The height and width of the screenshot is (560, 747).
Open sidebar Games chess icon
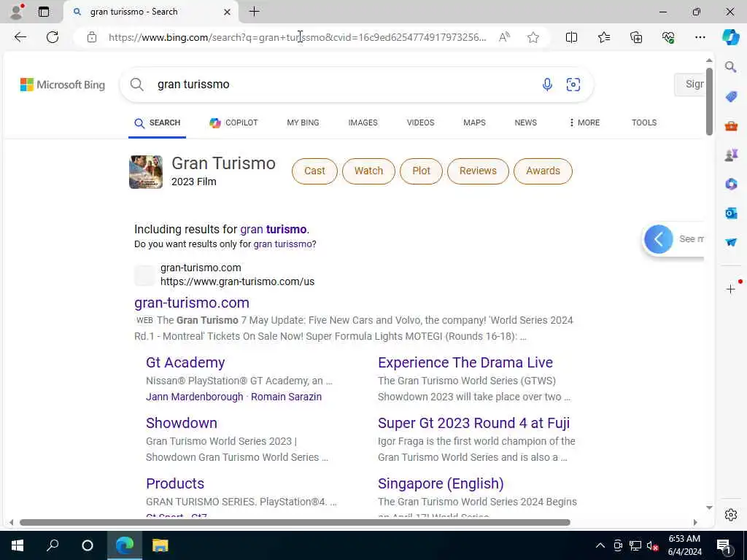(x=731, y=155)
